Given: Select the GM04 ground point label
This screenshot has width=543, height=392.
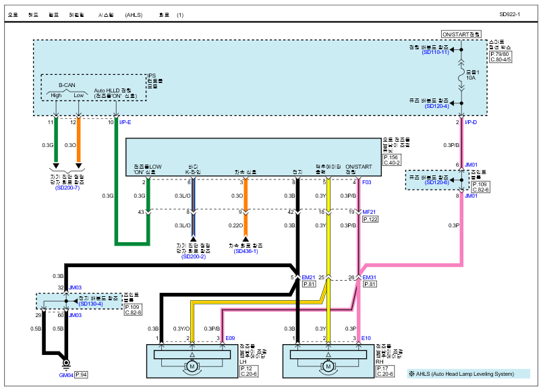Looking at the screenshot, I should [66, 375].
